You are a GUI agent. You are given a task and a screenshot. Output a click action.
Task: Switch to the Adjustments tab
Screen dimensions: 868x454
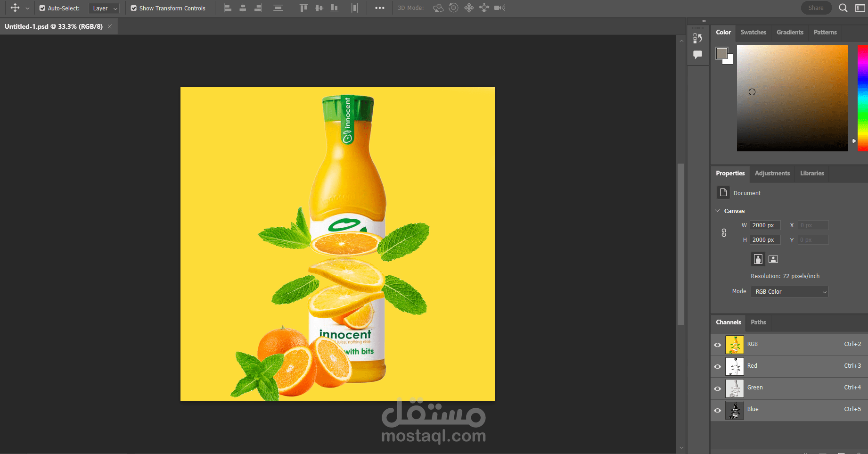tap(772, 173)
